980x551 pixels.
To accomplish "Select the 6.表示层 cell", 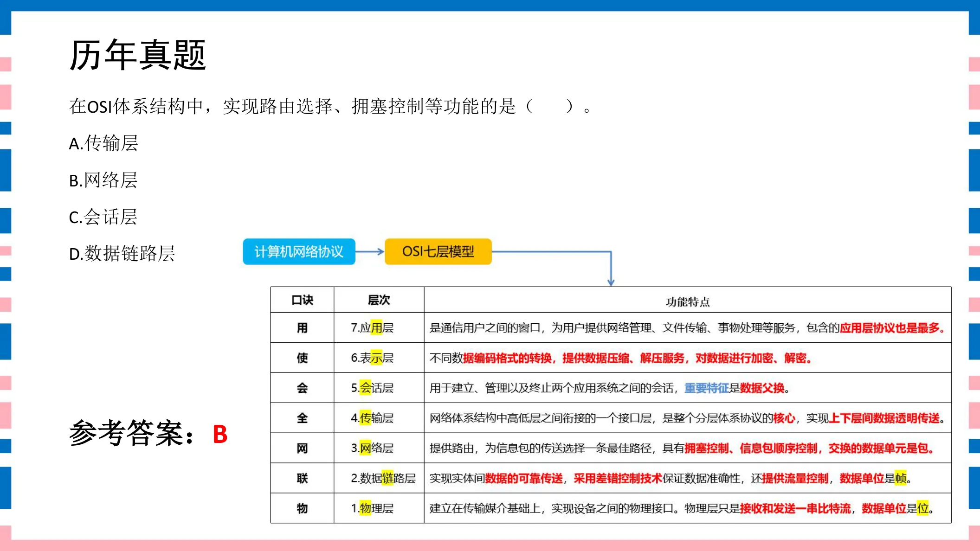I will point(379,358).
